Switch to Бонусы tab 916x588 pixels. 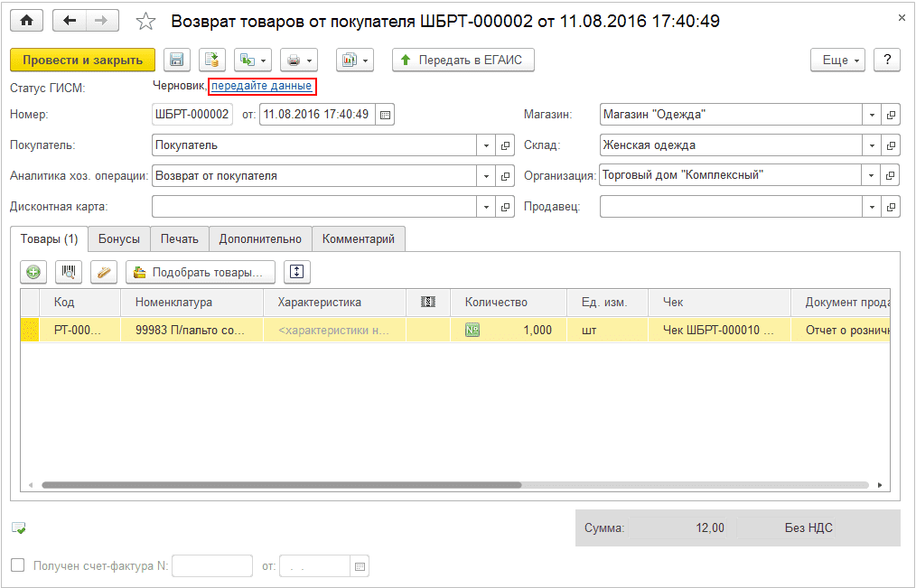coord(119,238)
